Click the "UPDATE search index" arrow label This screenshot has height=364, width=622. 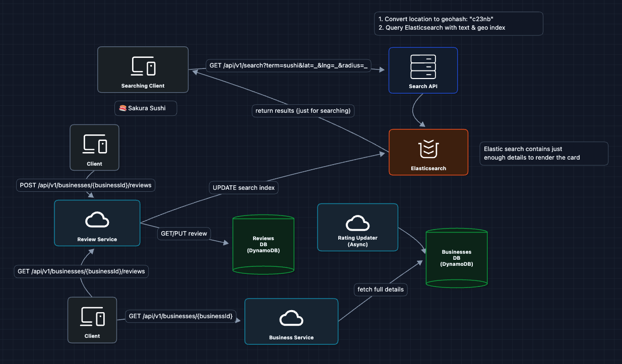click(x=244, y=188)
